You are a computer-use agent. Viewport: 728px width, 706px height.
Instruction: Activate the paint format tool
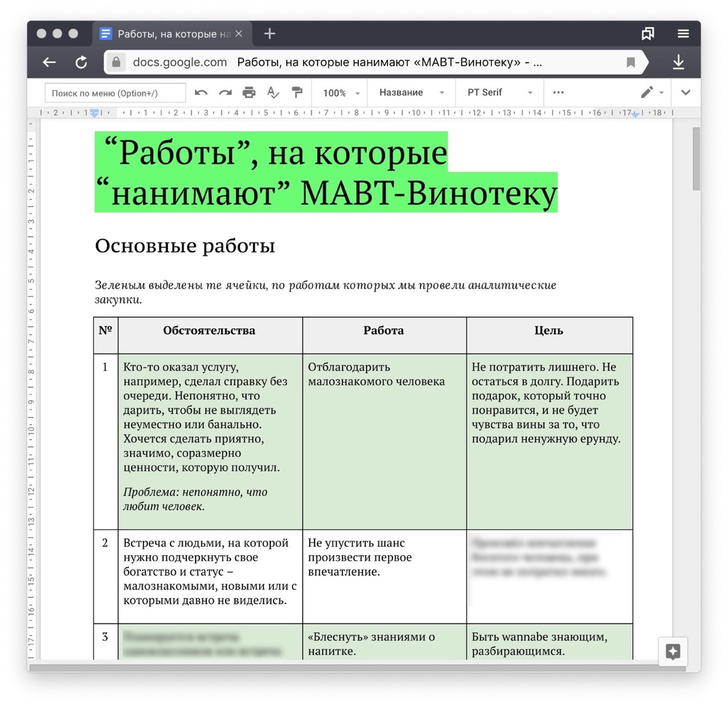[297, 93]
